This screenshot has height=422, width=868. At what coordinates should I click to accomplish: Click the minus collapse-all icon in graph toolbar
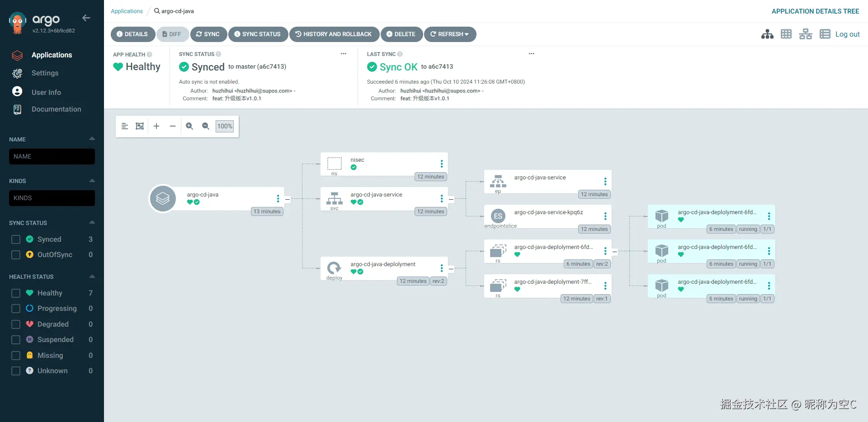click(173, 127)
